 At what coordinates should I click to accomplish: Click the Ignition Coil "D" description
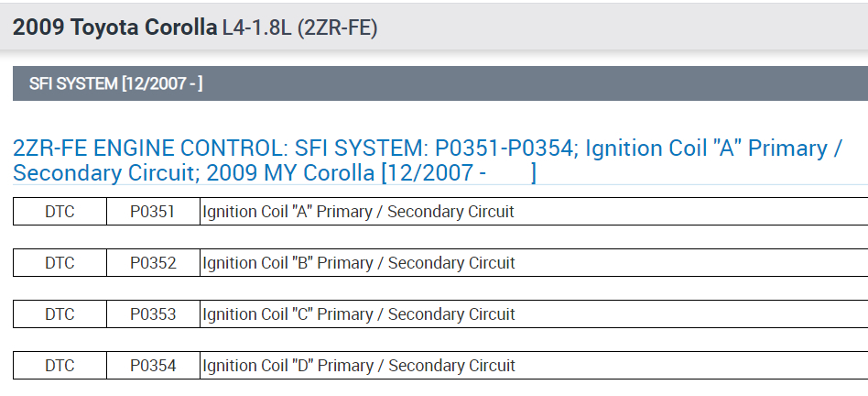[358, 366]
